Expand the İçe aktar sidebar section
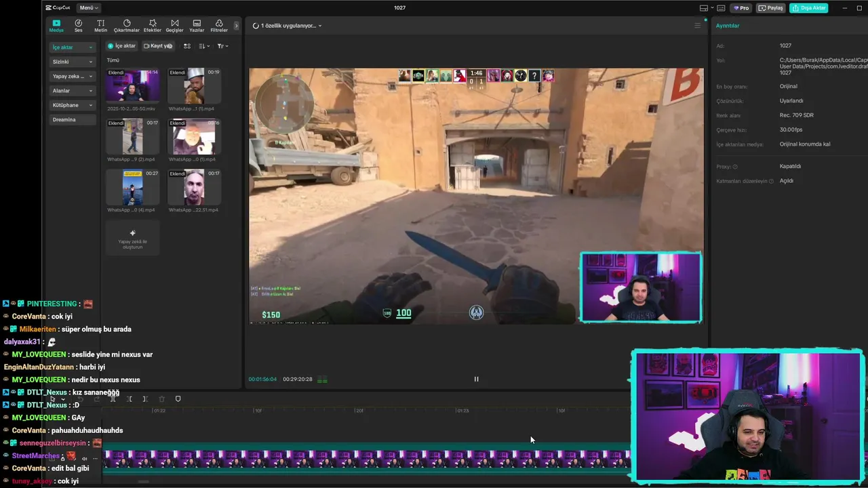The height and width of the screenshot is (488, 868). [72, 47]
